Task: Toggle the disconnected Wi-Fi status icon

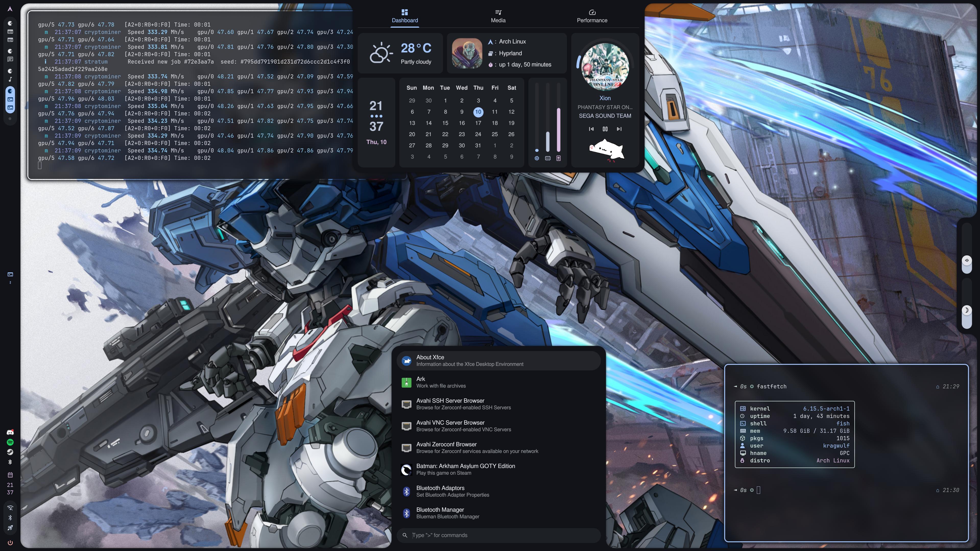Action: pyautogui.click(x=10, y=508)
